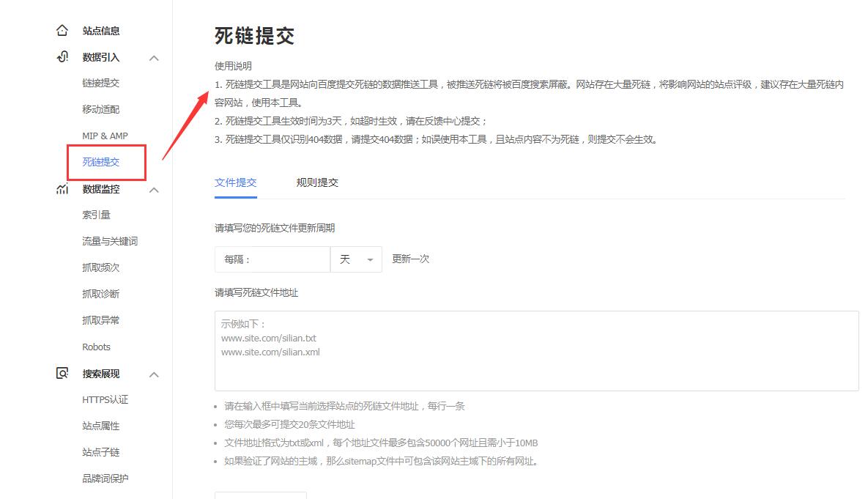868x499 pixels.
Task: Click the 更新一次 text
Action: [411, 259]
